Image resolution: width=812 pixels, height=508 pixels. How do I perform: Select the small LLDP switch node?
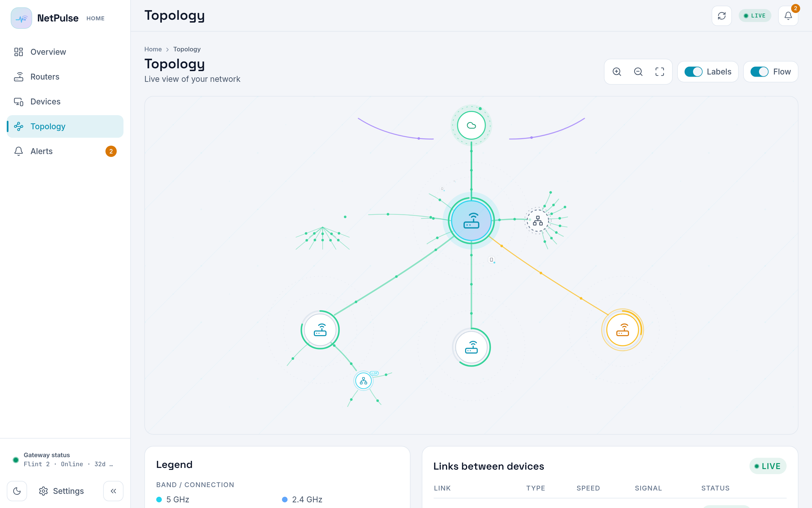click(x=363, y=381)
